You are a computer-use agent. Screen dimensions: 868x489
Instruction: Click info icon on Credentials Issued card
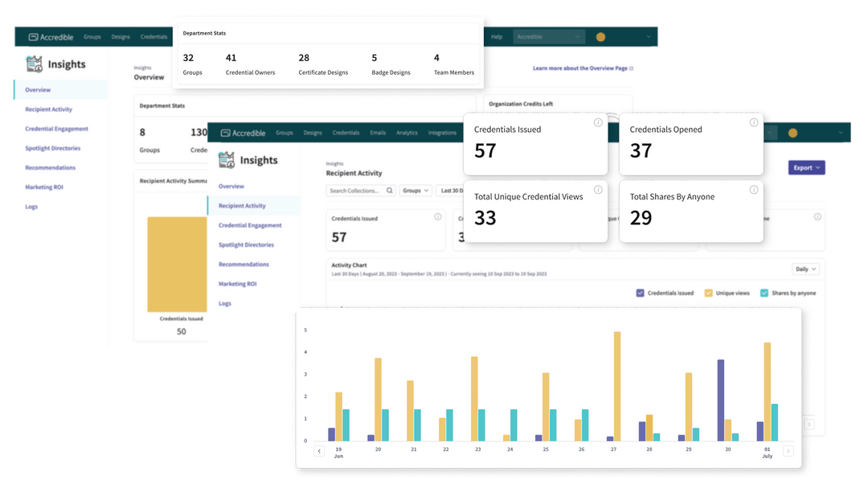(598, 122)
